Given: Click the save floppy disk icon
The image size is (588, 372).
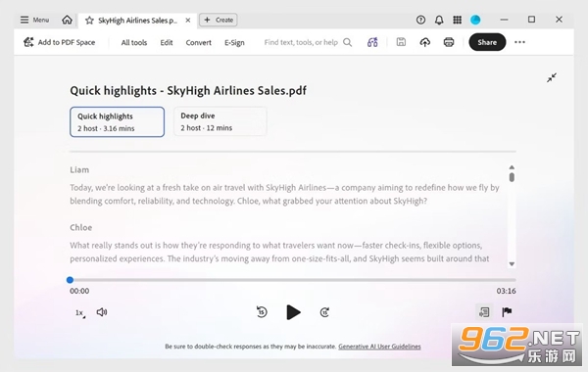Looking at the screenshot, I should 401,42.
